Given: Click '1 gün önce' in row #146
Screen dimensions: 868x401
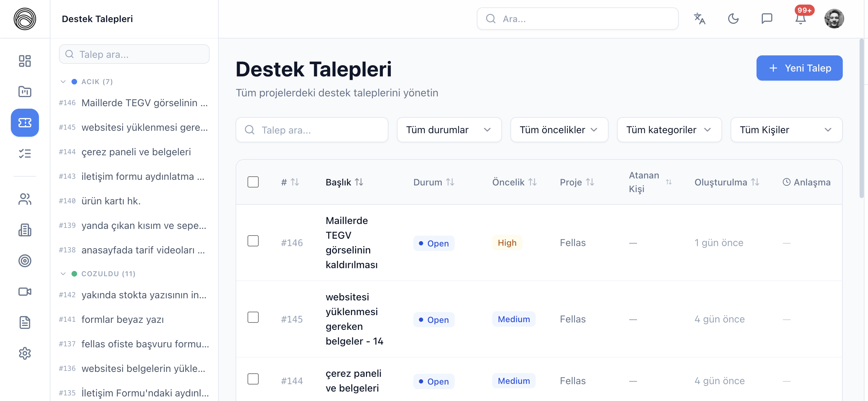Looking at the screenshot, I should pos(719,243).
